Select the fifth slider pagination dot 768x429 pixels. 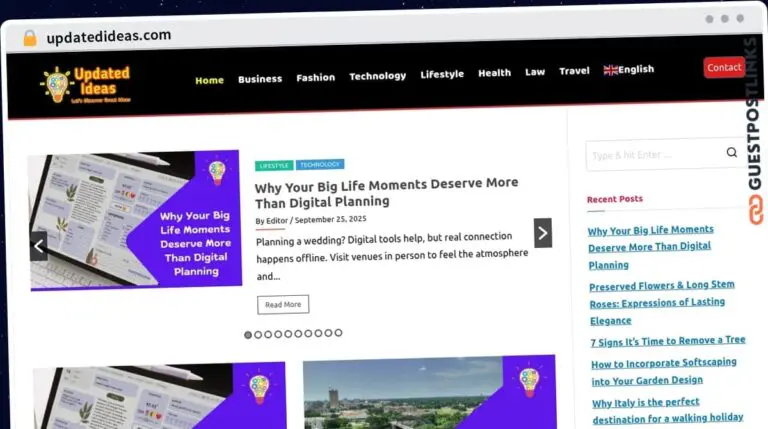[x=288, y=334]
